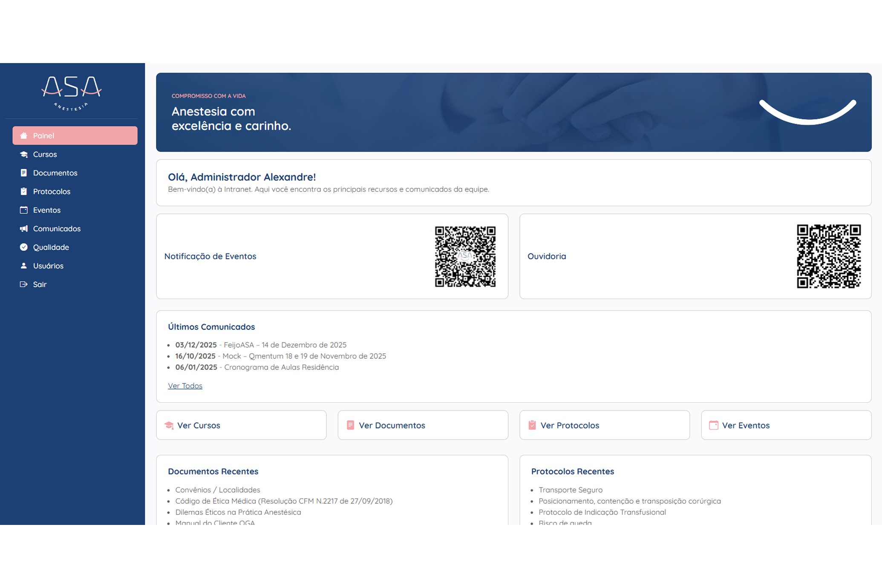Open the Posicionamento, contenção e transposição protocol
Viewport: 882px width, 588px height.
click(x=630, y=501)
